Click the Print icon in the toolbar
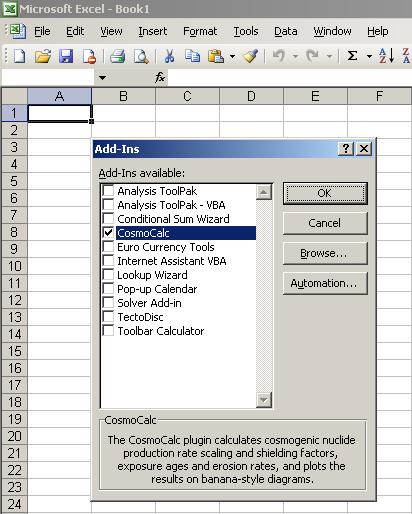412x514 pixels. coord(118,56)
